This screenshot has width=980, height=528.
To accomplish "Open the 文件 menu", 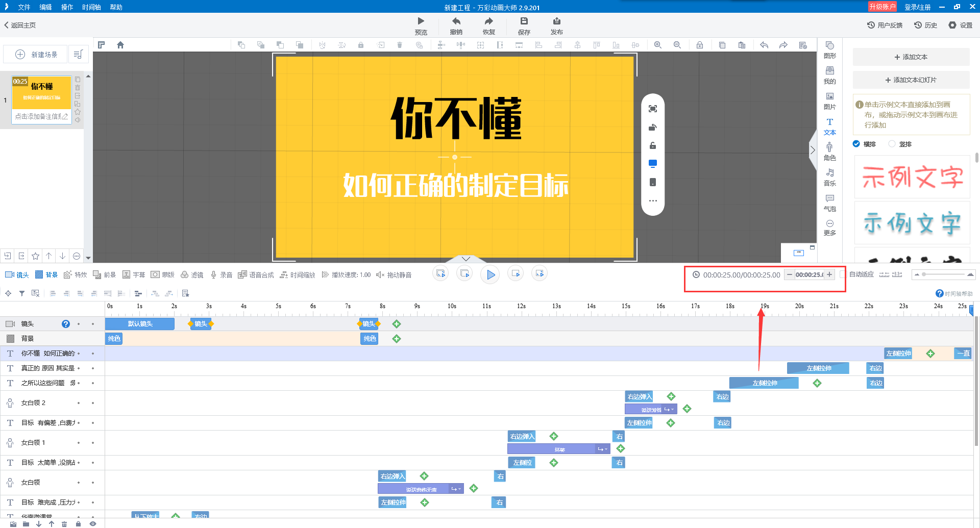I will coord(24,7).
